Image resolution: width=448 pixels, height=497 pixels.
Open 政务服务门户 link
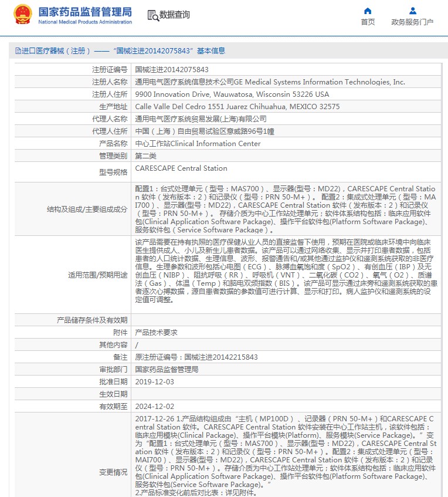pyautogui.click(x=412, y=22)
